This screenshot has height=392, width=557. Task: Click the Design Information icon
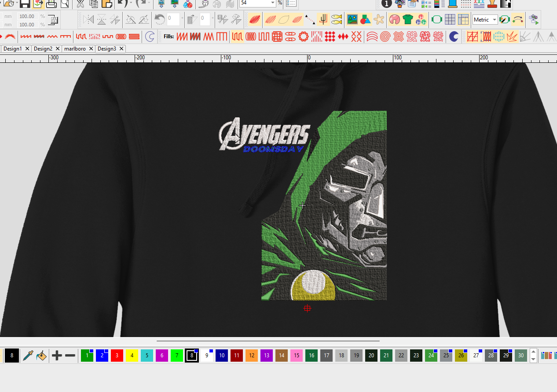pos(387,4)
